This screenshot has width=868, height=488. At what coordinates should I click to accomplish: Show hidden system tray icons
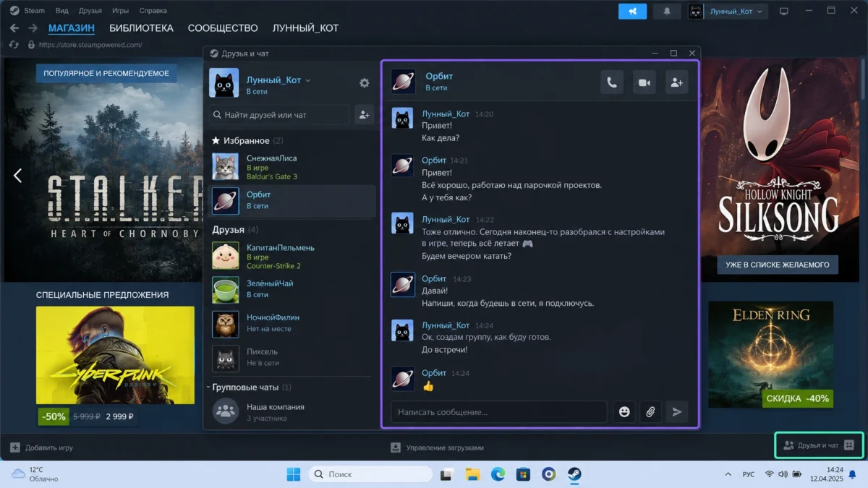click(728, 474)
